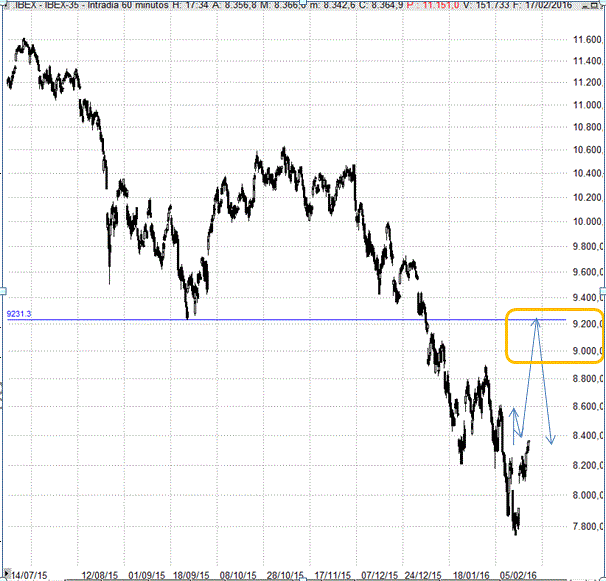Click the resize handle on chart's left edge
This screenshot has width=606, height=581.
2,291
